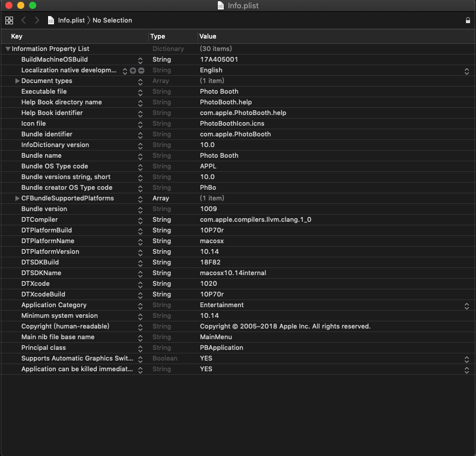This screenshot has height=456, width=476.
Task: Select the Copyright 2005–2018 Apple Inc. value
Action: pyautogui.click(x=285, y=326)
